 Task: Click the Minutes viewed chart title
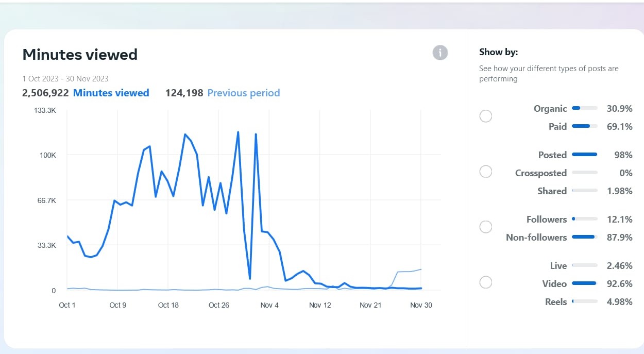click(x=80, y=55)
